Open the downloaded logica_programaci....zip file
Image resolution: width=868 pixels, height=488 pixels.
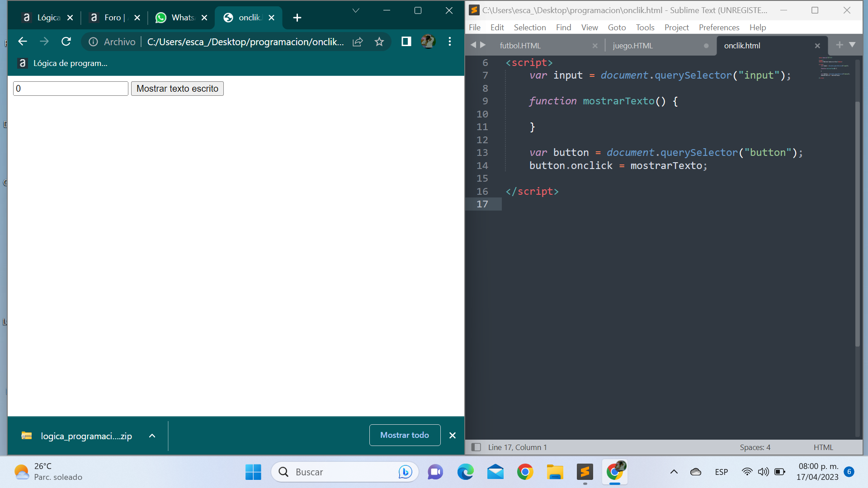tap(77, 436)
